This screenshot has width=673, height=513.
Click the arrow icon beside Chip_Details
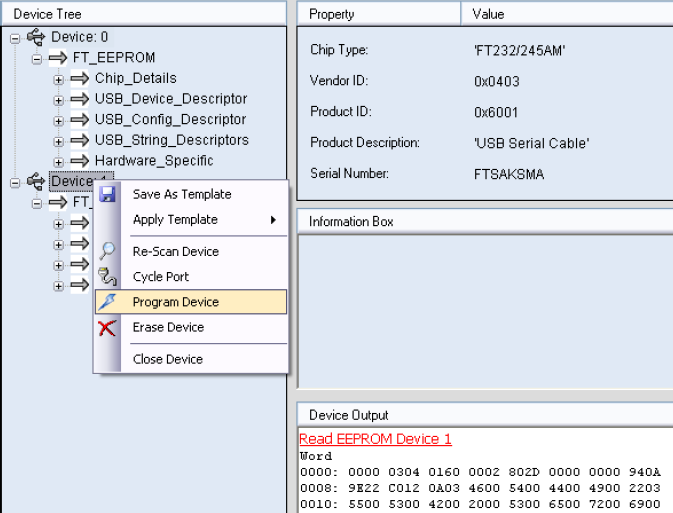79,78
